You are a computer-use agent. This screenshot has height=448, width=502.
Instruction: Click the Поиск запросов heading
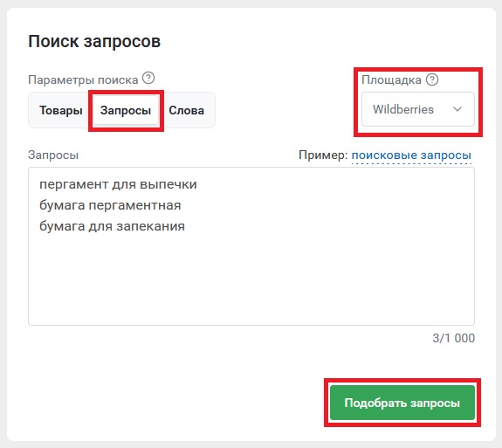click(94, 42)
